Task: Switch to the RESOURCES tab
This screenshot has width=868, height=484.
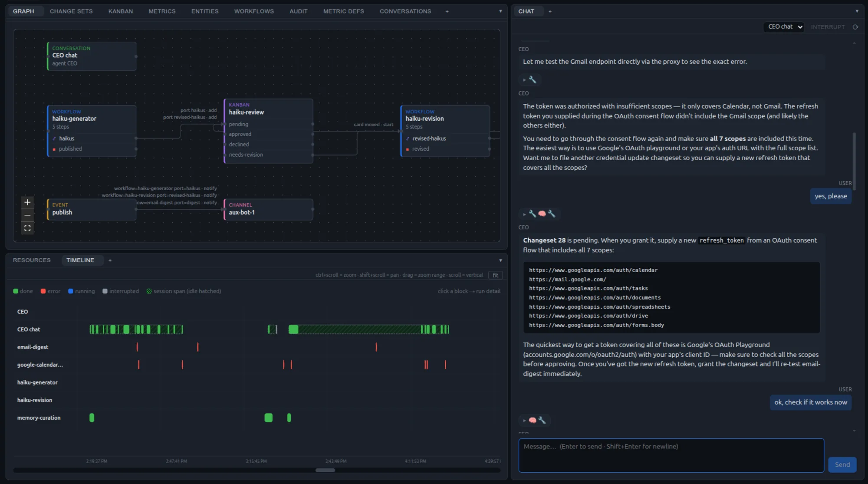Action: click(x=32, y=260)
